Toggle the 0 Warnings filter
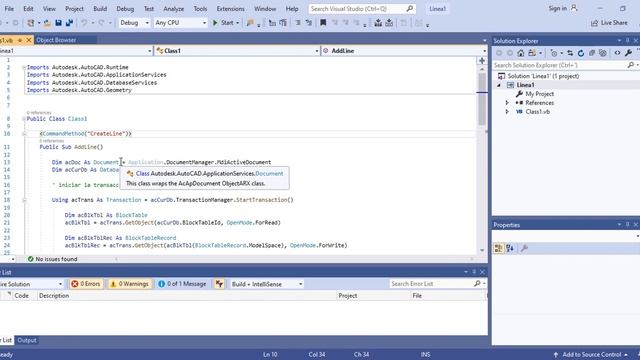 pos(129,284)
